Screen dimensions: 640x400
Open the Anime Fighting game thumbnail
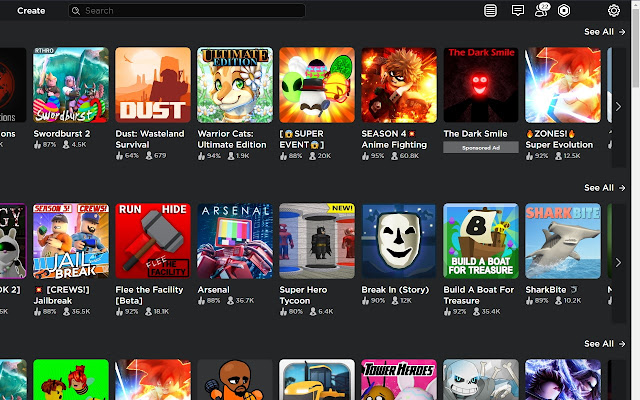pyautogui.click(x=399, y=85)
